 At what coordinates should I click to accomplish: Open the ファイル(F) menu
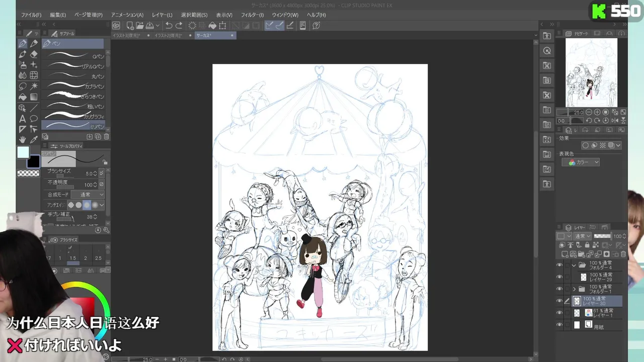(x=31, y=15)
